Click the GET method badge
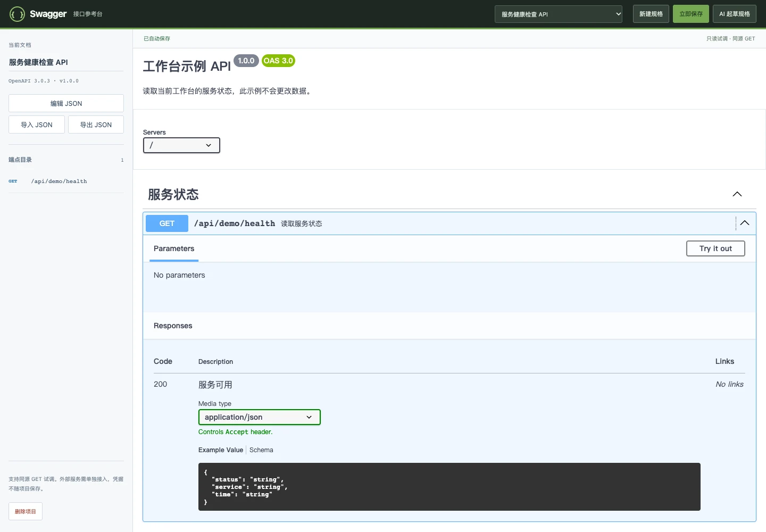 [167, 223]
